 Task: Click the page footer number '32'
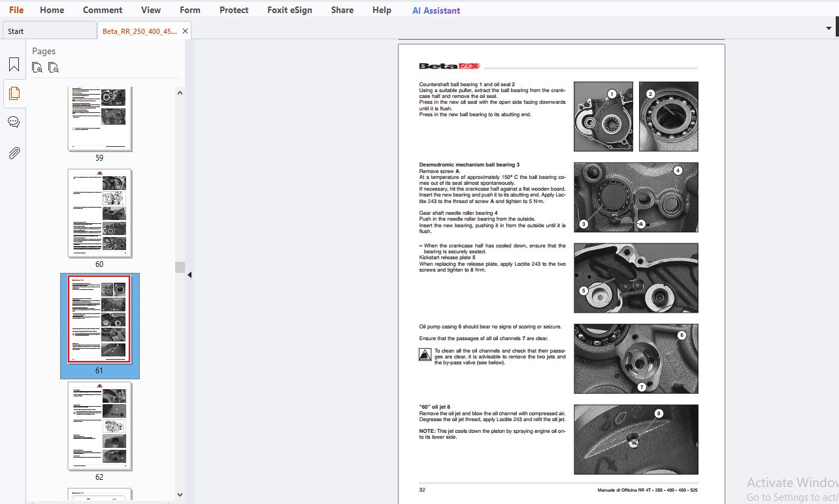coord(422,490)
